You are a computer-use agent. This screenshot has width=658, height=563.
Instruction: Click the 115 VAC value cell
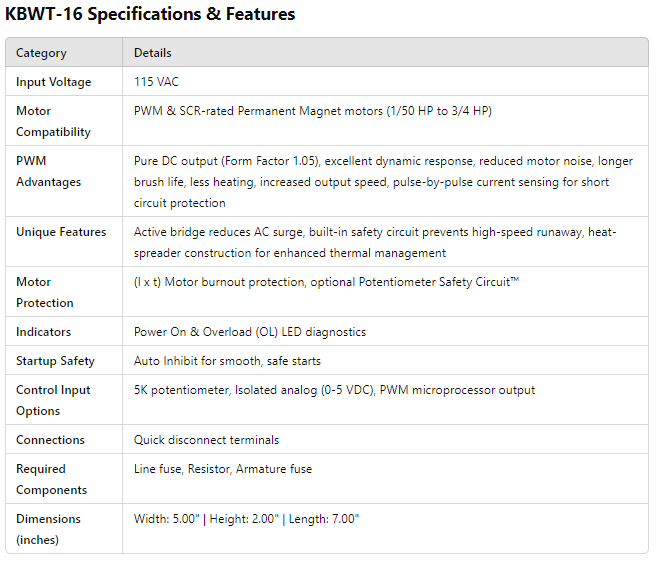point(156,82)
